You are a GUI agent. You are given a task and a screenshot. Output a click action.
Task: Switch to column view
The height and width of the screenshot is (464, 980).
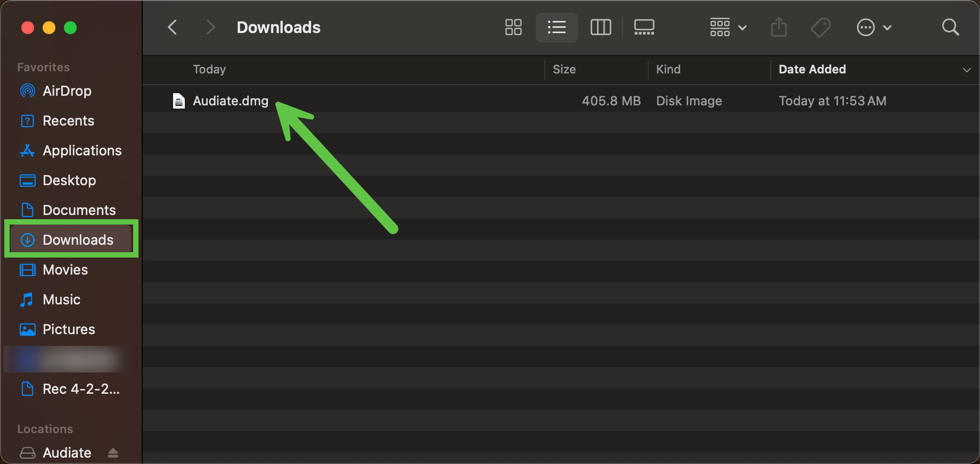tap(600, 27)
